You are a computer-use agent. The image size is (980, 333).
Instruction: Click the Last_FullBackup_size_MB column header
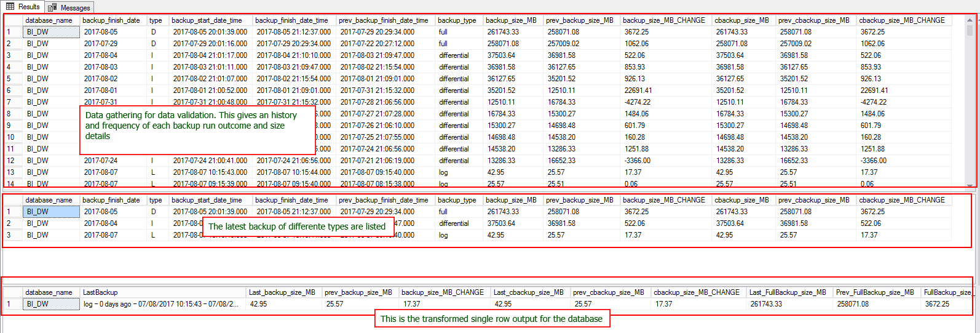click(788, 292)
